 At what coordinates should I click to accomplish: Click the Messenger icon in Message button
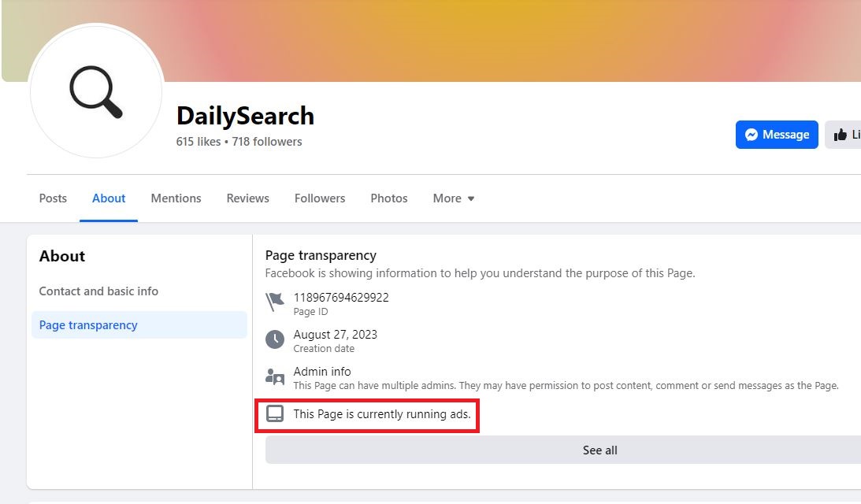(x=752, y=135)
